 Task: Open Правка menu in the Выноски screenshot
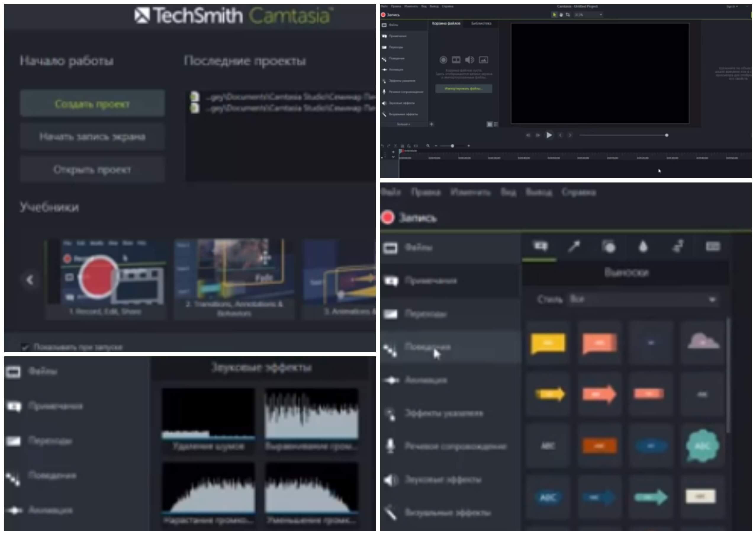(426, 192)
